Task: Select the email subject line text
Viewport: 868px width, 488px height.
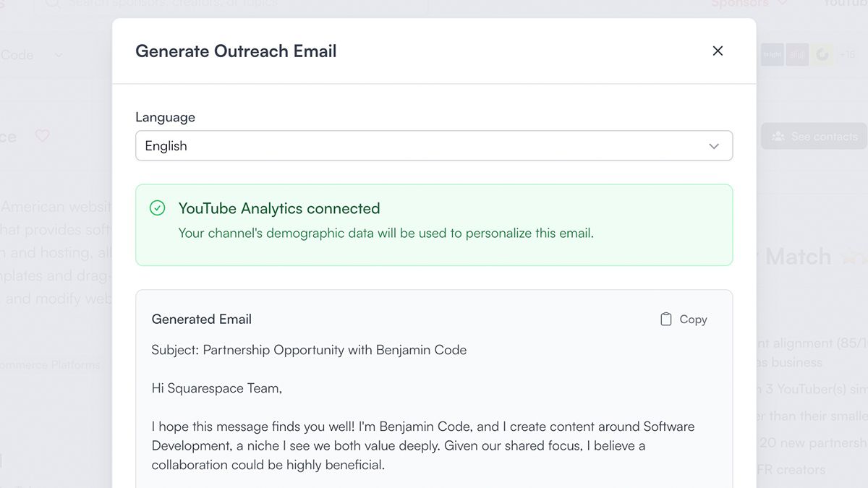Action: (307, 350)
